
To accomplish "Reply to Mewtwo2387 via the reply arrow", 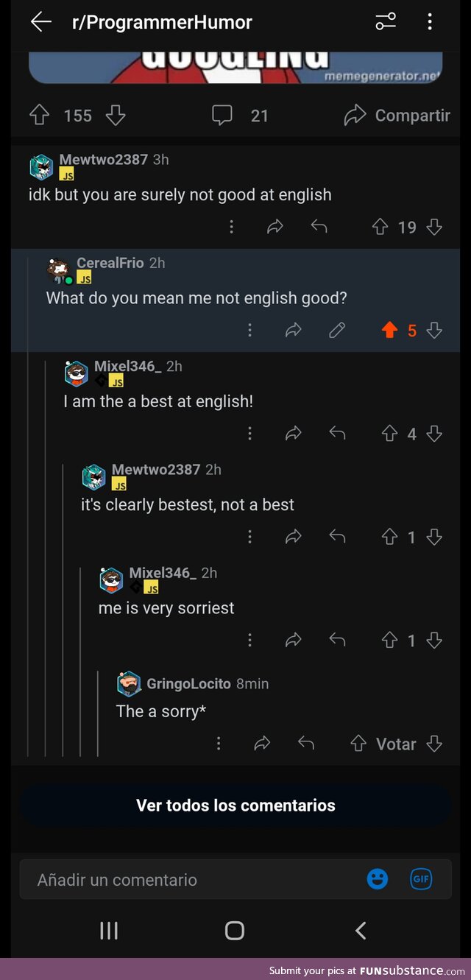I will (319, 227).
